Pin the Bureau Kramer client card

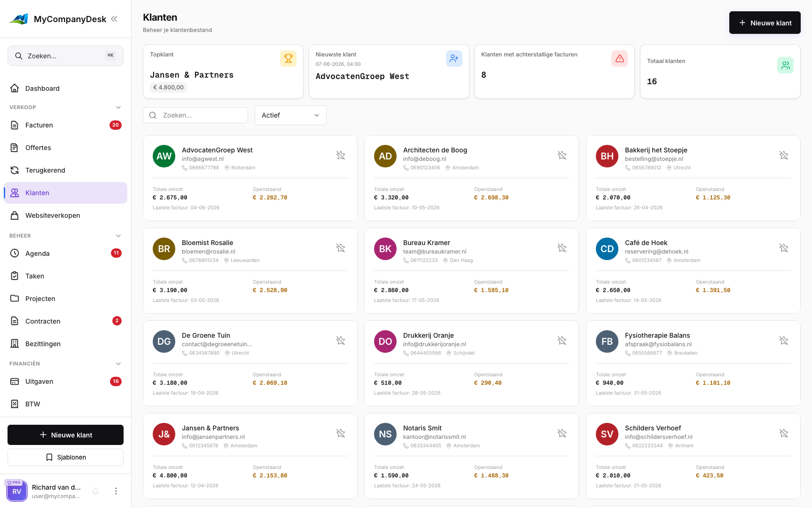pyautogui.click(x=562, y=248)
